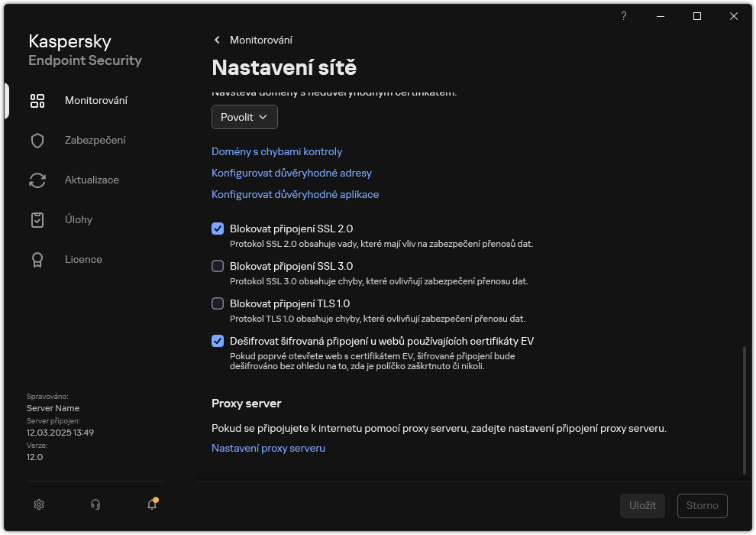Open application settings with the gear icon
Viewport: 756px width, 535px height.
coord(39,504)
